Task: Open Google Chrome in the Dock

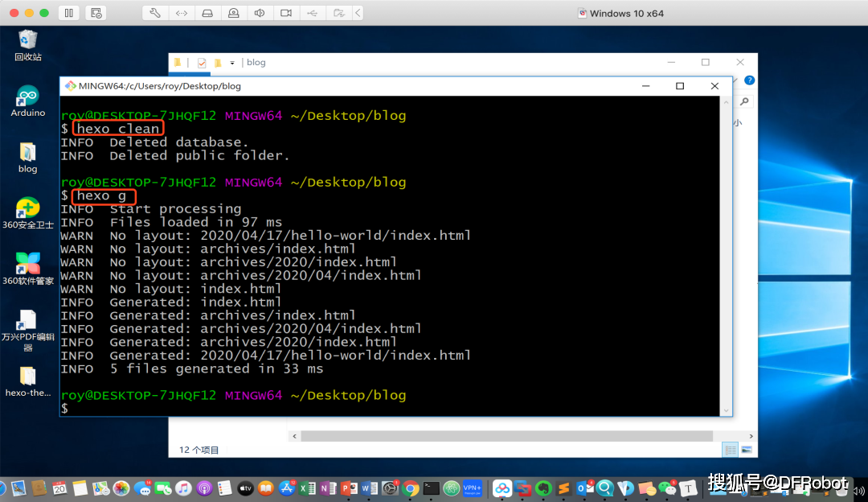Action: (x=411, y=488)
